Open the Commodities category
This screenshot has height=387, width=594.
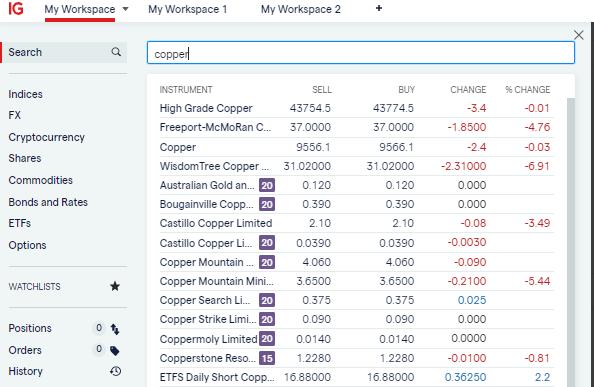[x=41, y=180]
